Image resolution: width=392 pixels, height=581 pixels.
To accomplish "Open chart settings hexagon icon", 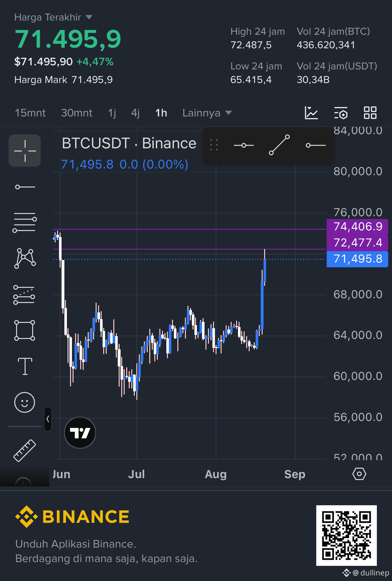I will [x=359, y=474].
